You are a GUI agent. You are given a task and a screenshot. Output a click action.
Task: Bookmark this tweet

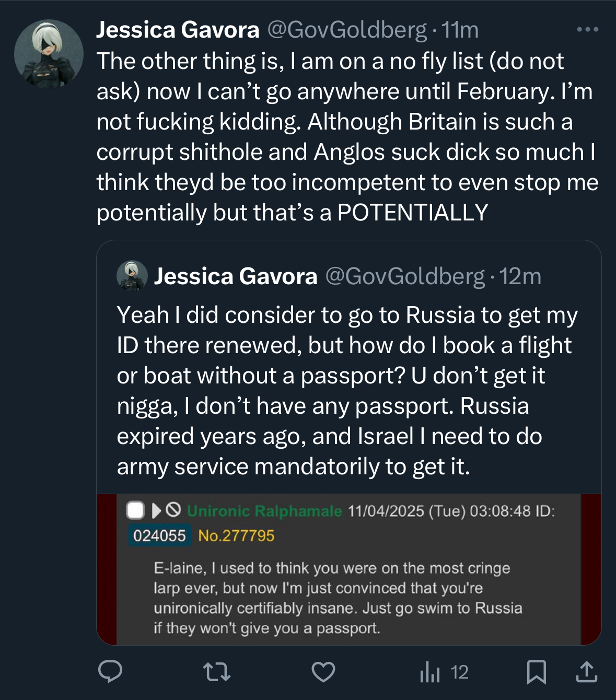point(537,672)
